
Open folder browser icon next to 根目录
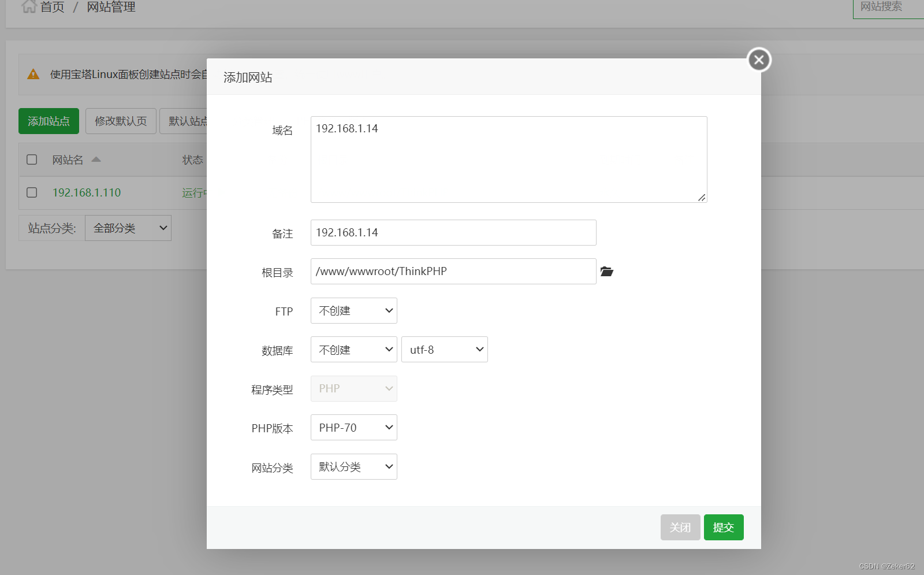tap(606, 272)
